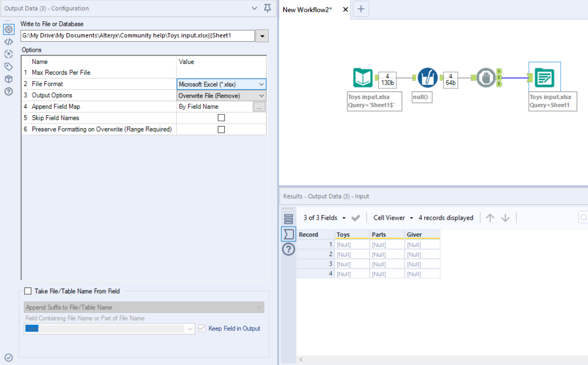Image resolution: width=588 pixels, height=365 pixels.
Task: Open a new workflow with the plus tab
Action: (x=361, y=9)
